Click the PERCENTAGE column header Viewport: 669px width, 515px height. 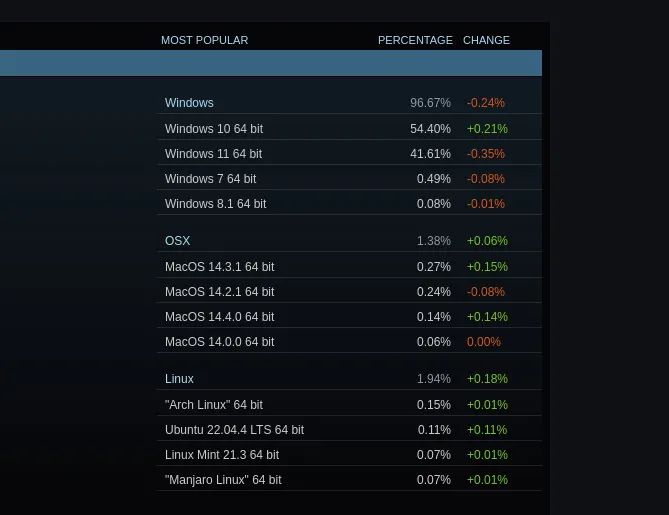tap(415, 40)
